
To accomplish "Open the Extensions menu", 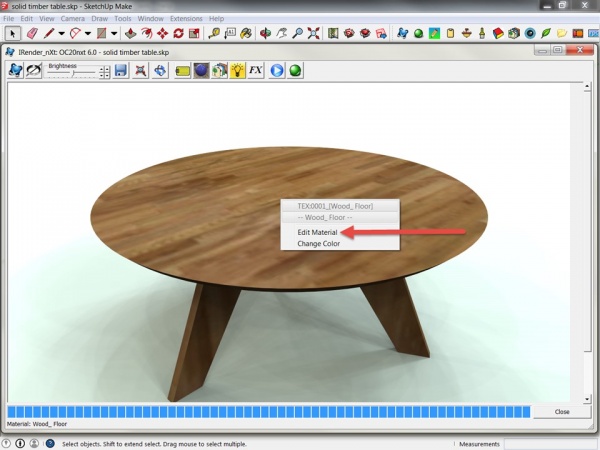I will 186,18.
